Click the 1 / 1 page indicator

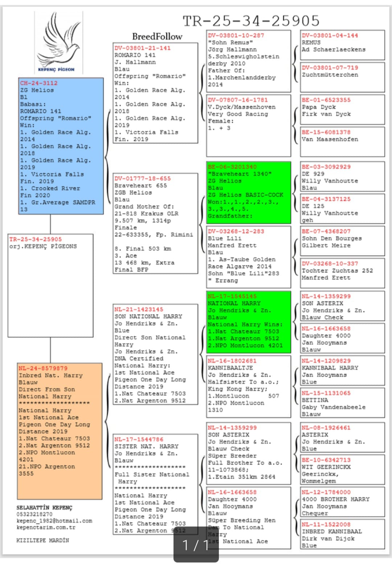(196, 545)
